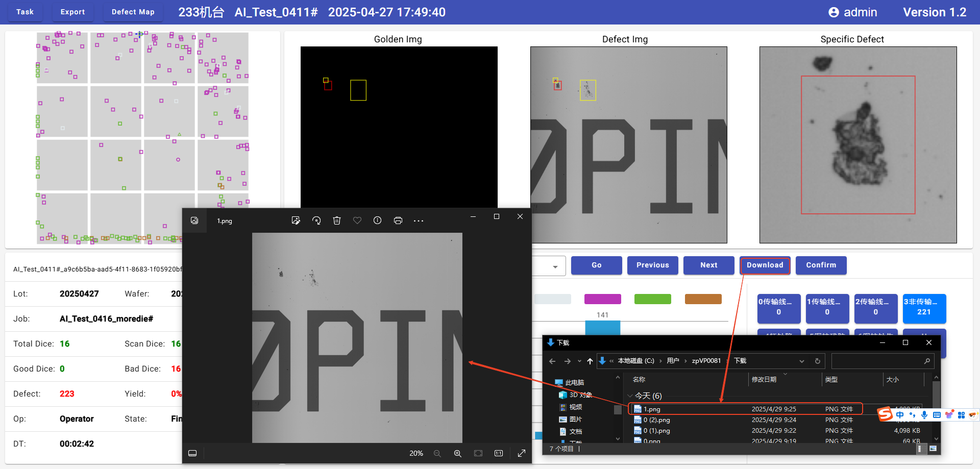Open the Task menu
980x469 pixels.
(25, 12)
